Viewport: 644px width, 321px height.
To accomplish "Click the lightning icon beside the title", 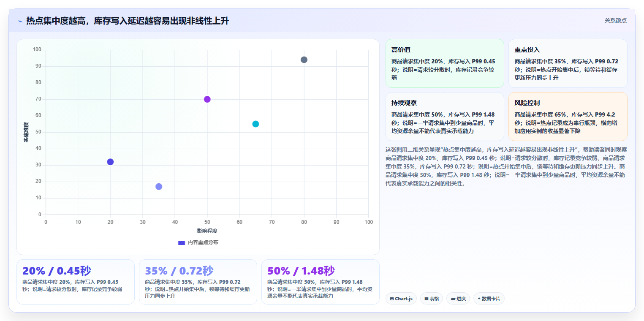I will coord(20,21).
